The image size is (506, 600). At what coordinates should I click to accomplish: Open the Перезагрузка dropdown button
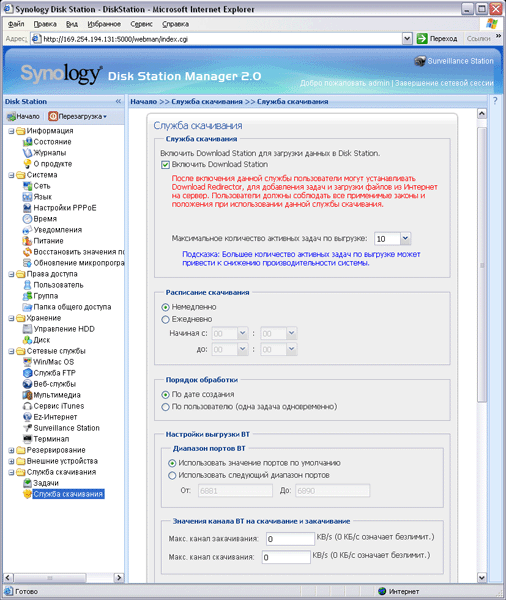tap(78, 116)
